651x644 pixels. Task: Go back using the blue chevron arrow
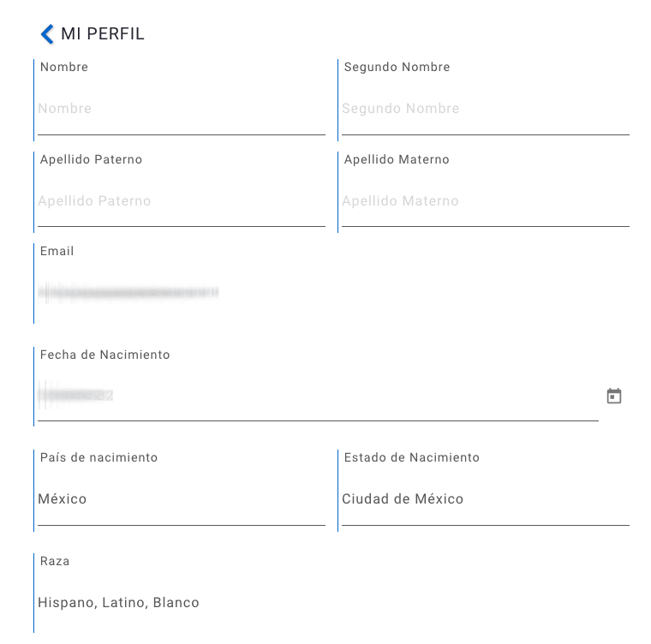point(47,33)
